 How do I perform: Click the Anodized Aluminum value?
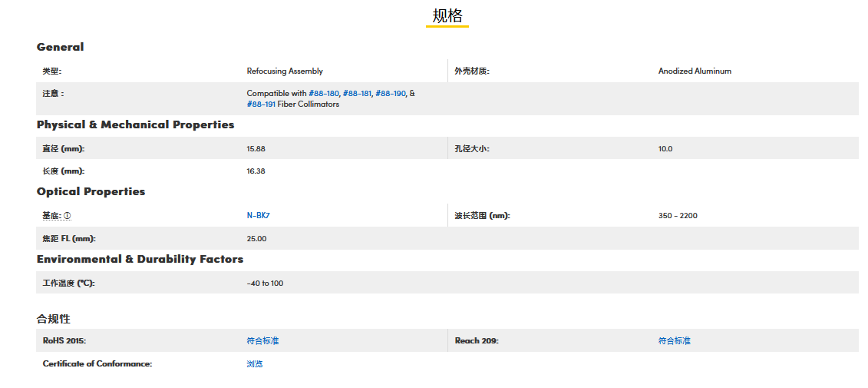(695, 71)
